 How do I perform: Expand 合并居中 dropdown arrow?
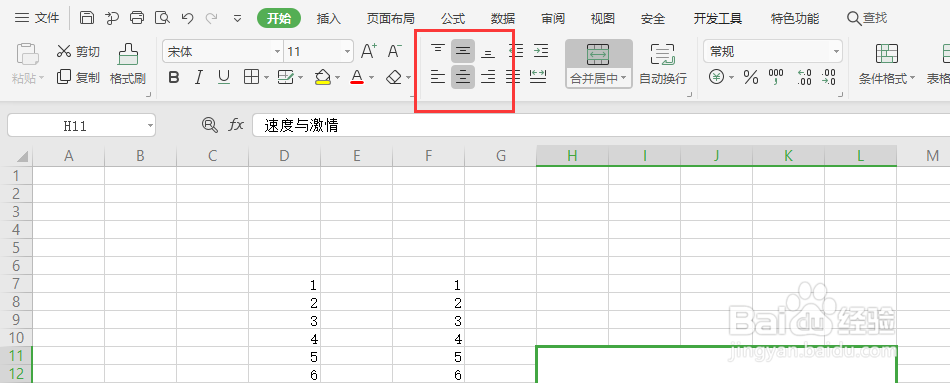(x=623, y=78)
